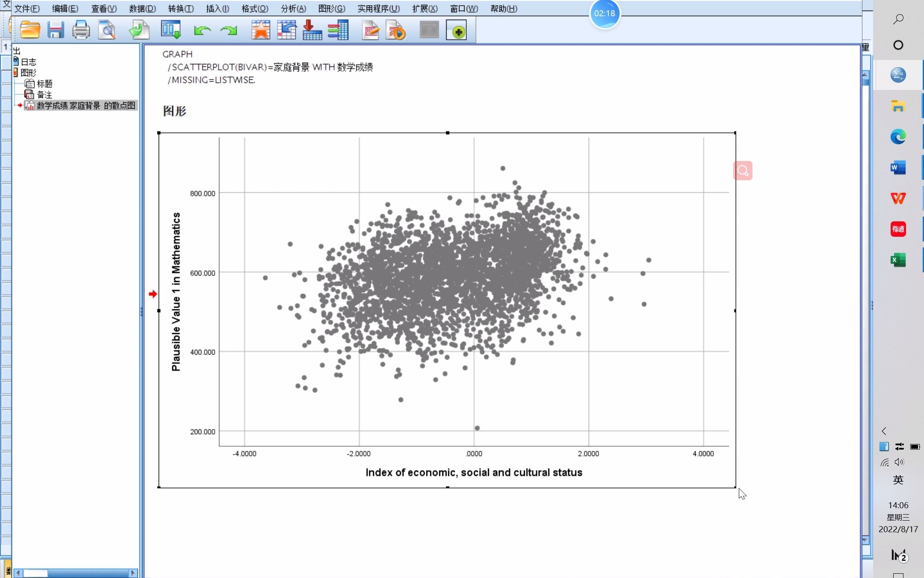Image resolution: width=924 pixels, height=578 pixels.
Task: Click the Run Script icon
Action: (396, 30)
